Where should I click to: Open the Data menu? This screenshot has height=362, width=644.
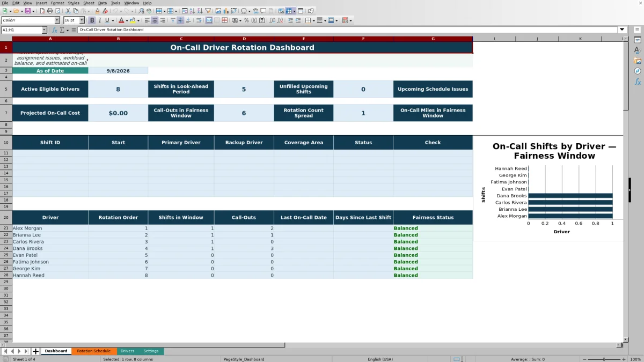click(103, 3)
